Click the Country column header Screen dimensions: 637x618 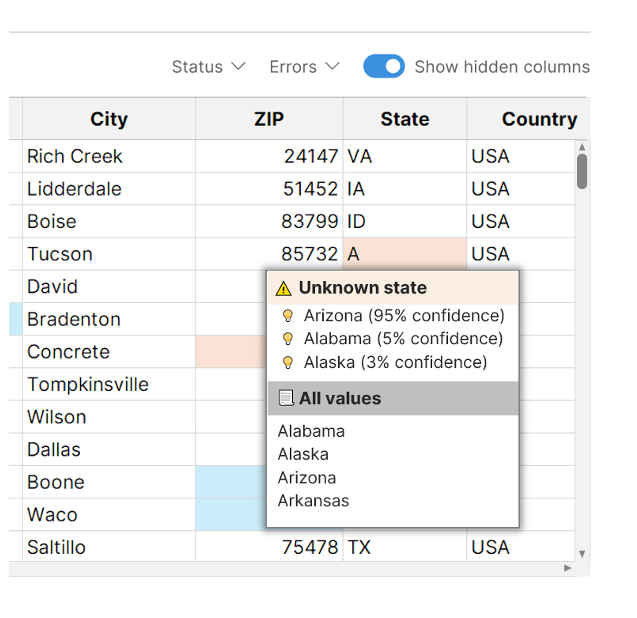[528, 119]
